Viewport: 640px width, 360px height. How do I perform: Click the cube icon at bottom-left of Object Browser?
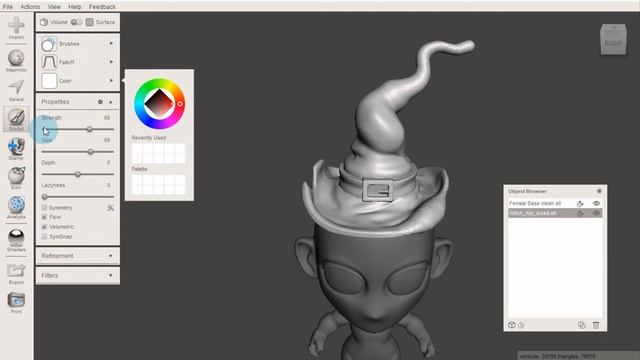[512, 325]
